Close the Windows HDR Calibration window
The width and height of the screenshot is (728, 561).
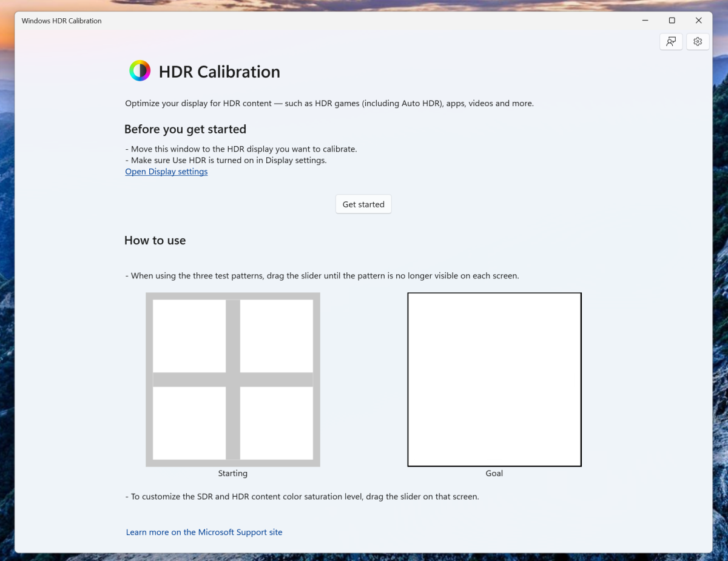click(699, 21)
